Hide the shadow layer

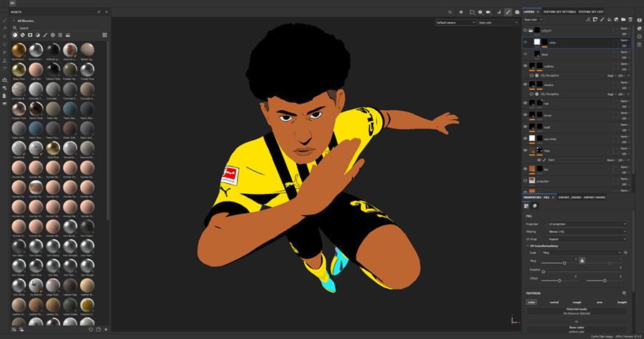[525, 84]
